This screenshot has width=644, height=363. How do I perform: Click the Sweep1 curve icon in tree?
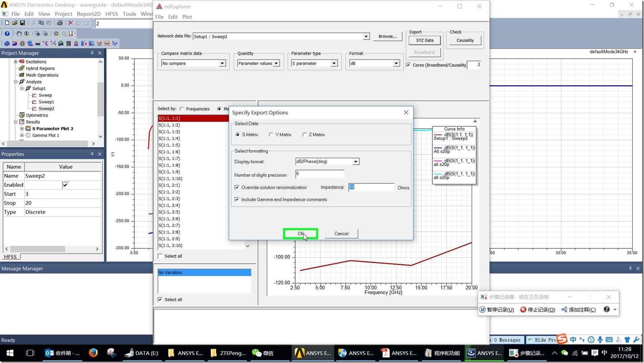click(35, 102)
